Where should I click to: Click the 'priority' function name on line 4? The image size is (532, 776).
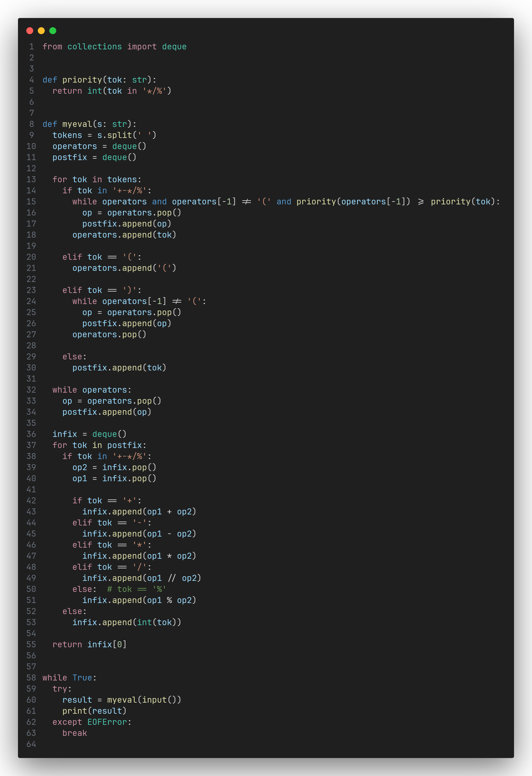pyautogui.click(x=82, y=80)
